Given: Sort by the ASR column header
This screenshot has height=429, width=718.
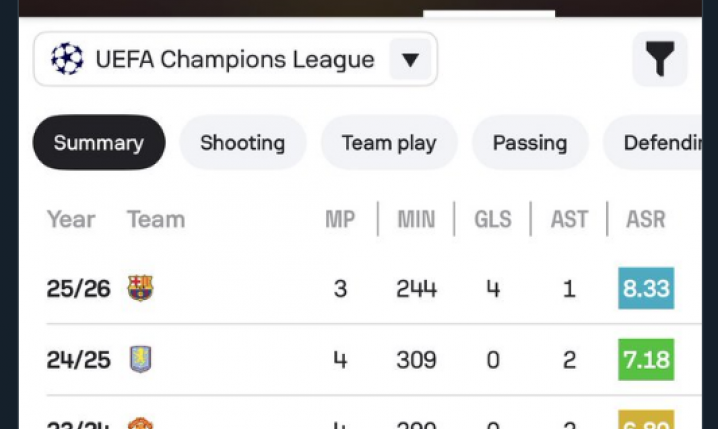Looking at the screenshot, I should (646, 219).
